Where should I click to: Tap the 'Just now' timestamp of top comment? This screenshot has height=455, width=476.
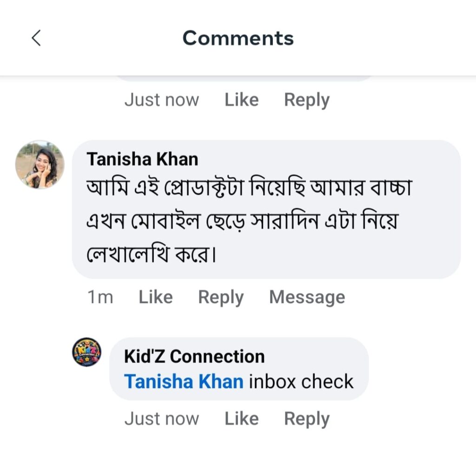pos(161,99)
